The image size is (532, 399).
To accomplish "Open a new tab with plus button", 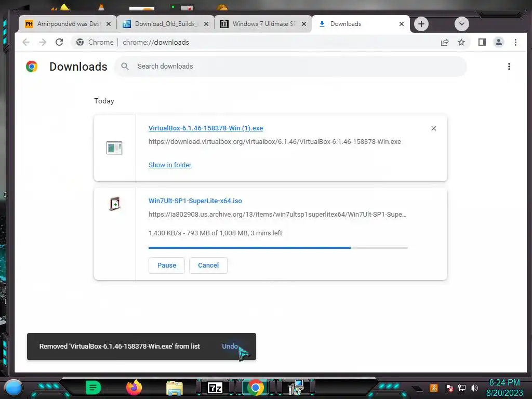I will click(421, 24).
